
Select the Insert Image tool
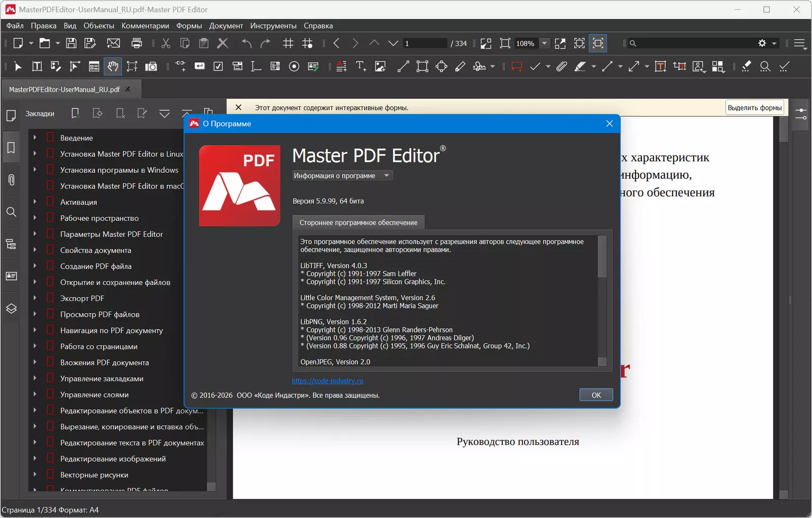[380, 67]
